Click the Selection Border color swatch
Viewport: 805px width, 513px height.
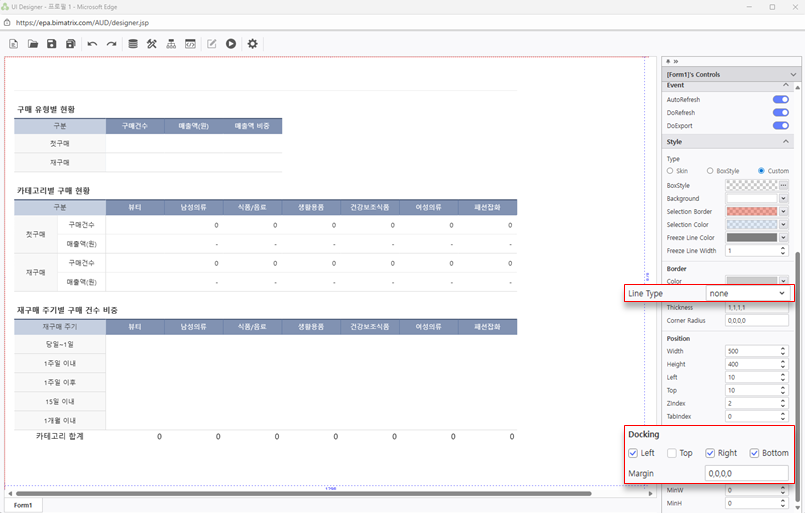[x=751, y=211]
